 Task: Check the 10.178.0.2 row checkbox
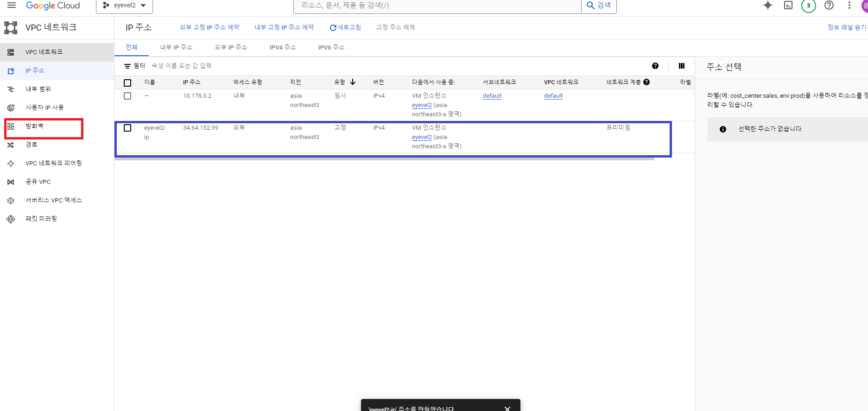[x=127, y=96]
